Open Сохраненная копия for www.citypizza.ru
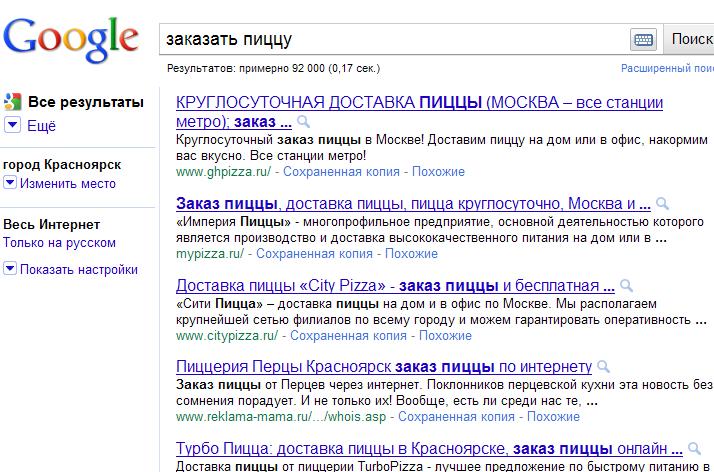714x472 pixels. tap(348, 335)
